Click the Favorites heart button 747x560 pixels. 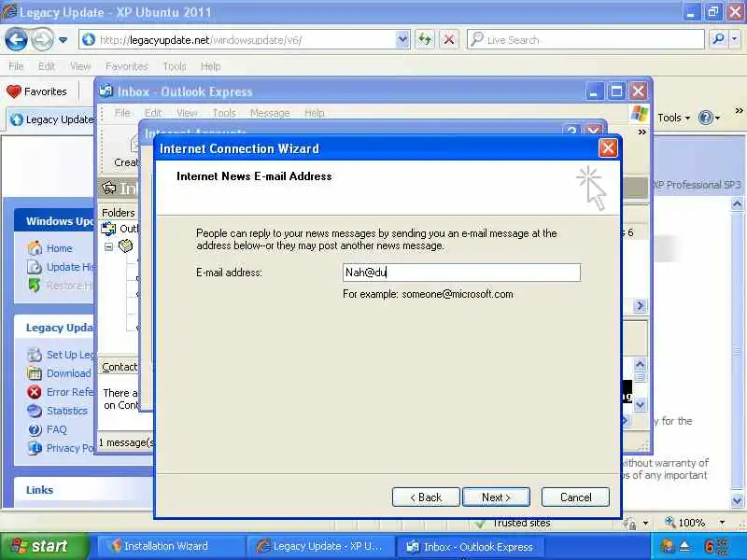click(x=36, y=91)
